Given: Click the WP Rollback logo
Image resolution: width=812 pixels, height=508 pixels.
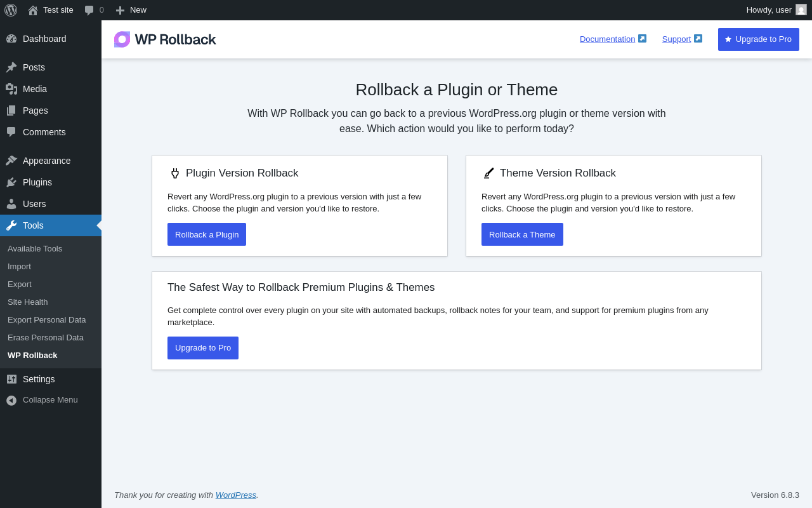Looking at the screenshot, I should [x=165, y=39].
